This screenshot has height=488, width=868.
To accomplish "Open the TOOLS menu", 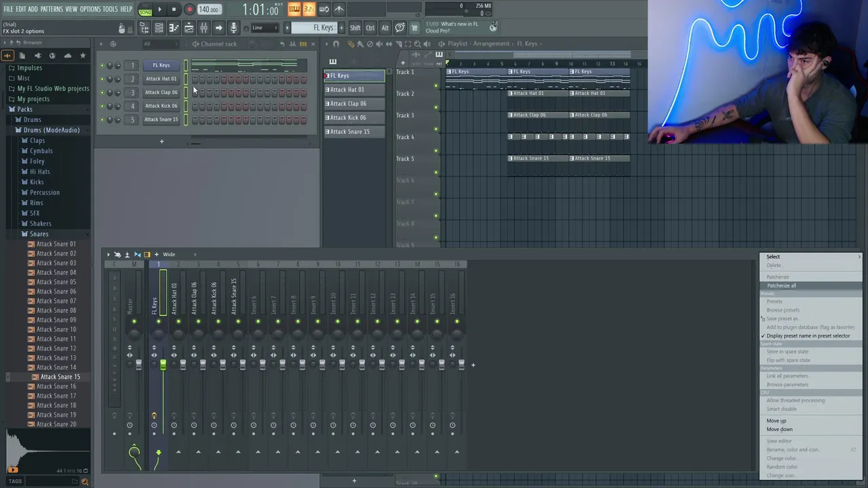I will click(x=111, y=9).
